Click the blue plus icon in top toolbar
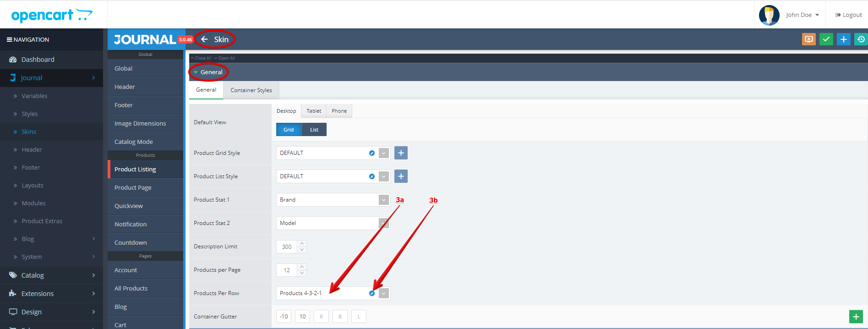868x329 pixels. tap(844, 39)
